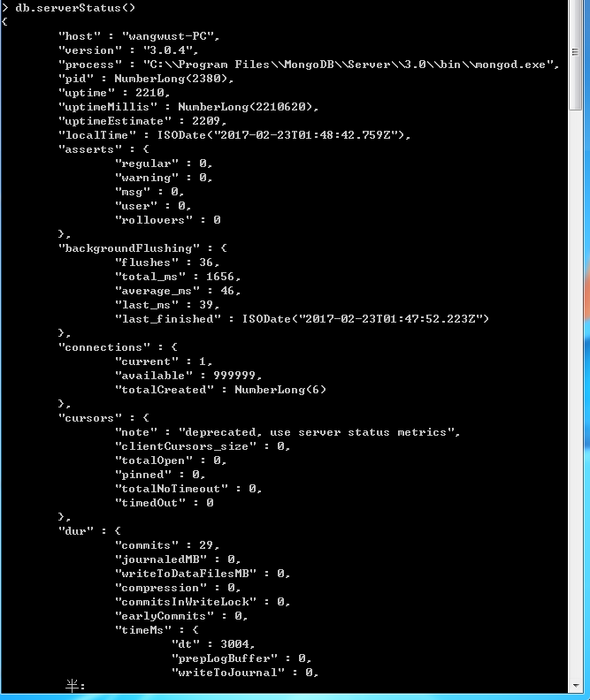Screen dimensions: 590x700
Task: Click the "dur" section header line
Action: pyautogui.click(x=89, y=531)
